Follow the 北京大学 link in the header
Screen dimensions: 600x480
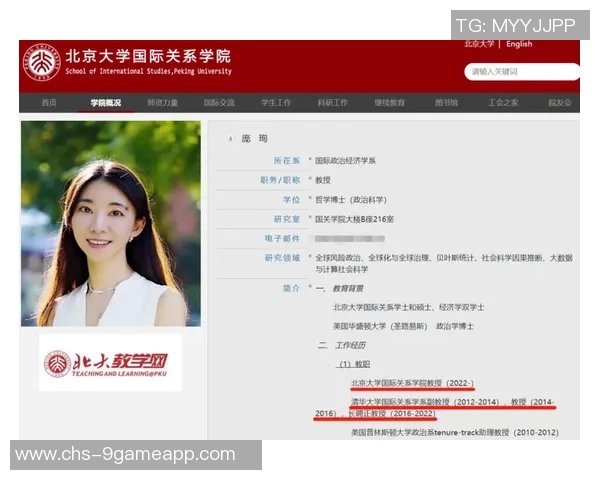[x=479, y=44]
